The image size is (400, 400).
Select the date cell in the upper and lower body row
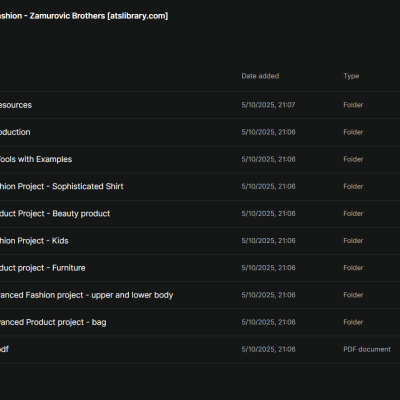(268, 295)
